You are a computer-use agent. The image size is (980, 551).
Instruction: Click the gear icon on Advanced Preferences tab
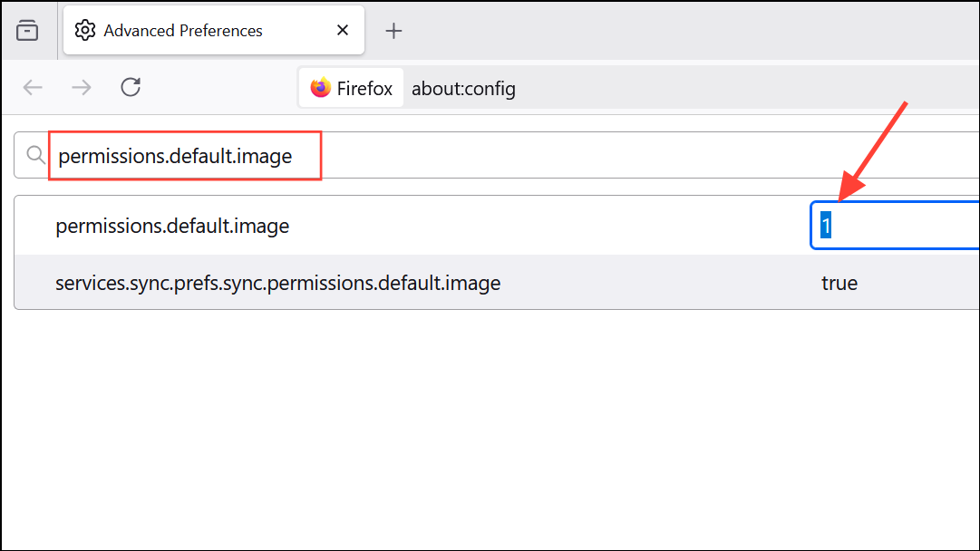pos(85,31)
